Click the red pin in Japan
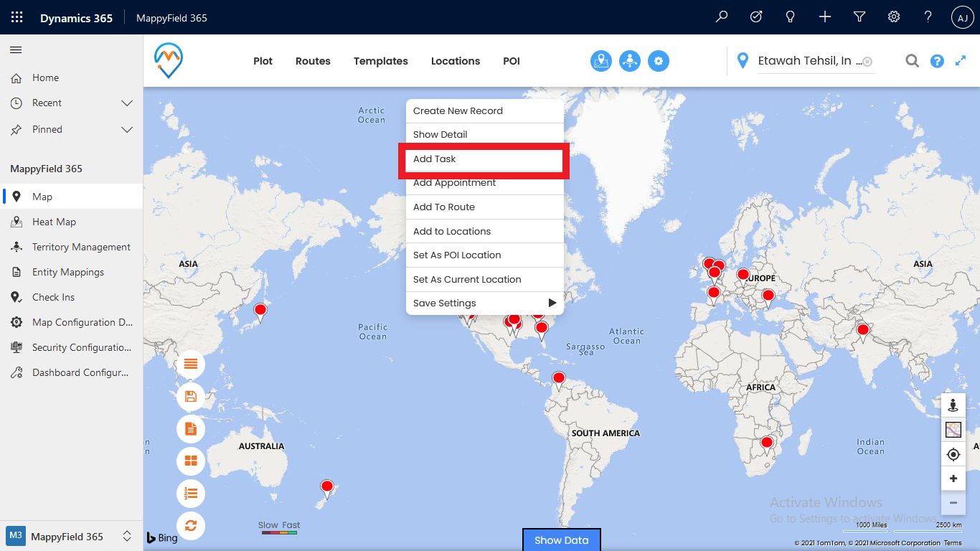Screen dimensions: 980x551 pyautogui.click(x=260, y=311)
